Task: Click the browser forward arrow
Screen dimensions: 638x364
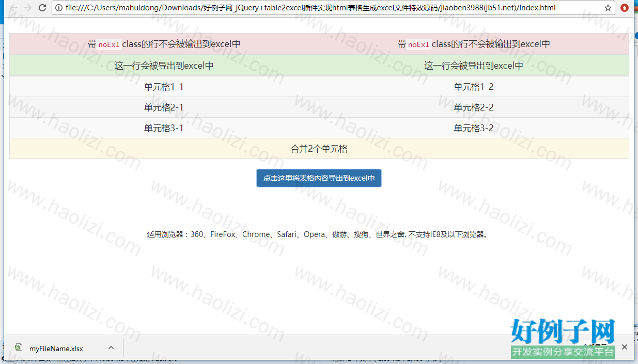Action: [28, 8]
